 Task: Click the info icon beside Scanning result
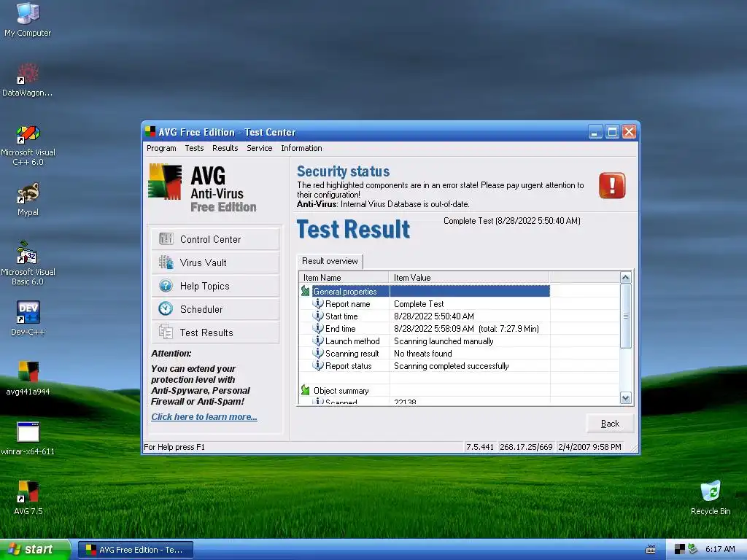318,353
